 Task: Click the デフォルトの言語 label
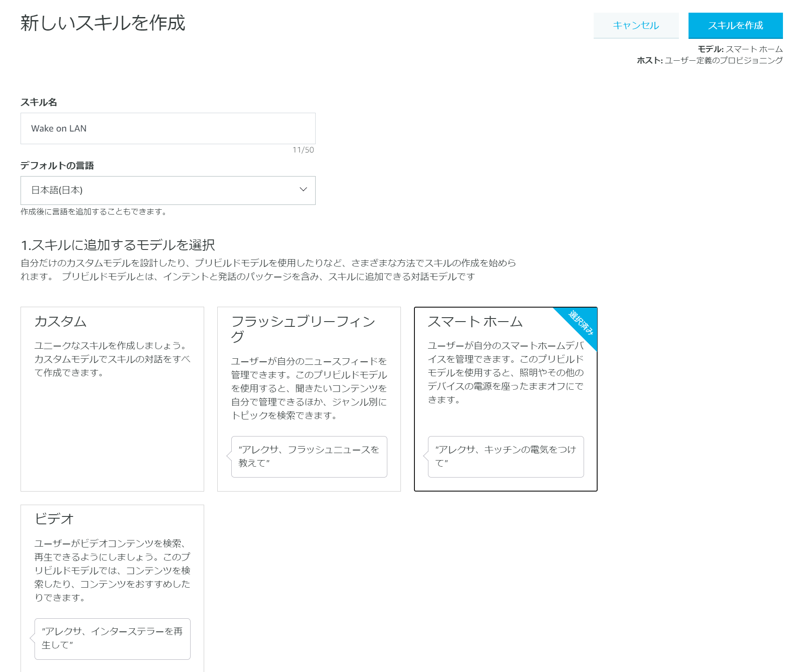57,166
